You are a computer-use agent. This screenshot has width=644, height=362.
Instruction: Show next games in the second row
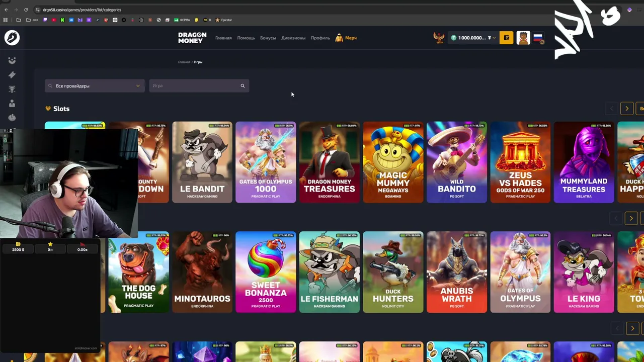point(631,218)
